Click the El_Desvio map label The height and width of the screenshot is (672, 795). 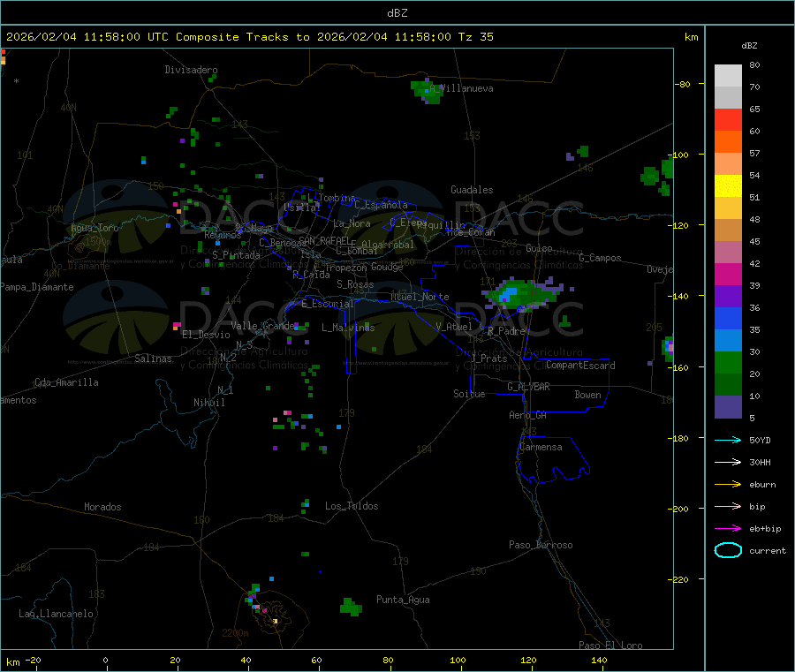(206, 335)
